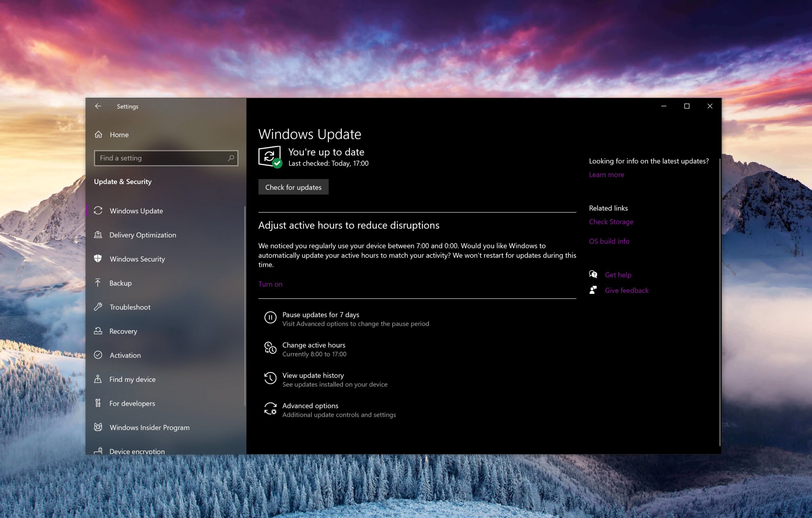The width and height of the screenshot is (812, 518).
Task: Click the Windows Update sync arrows icon
Action: (x=98, y=210)
